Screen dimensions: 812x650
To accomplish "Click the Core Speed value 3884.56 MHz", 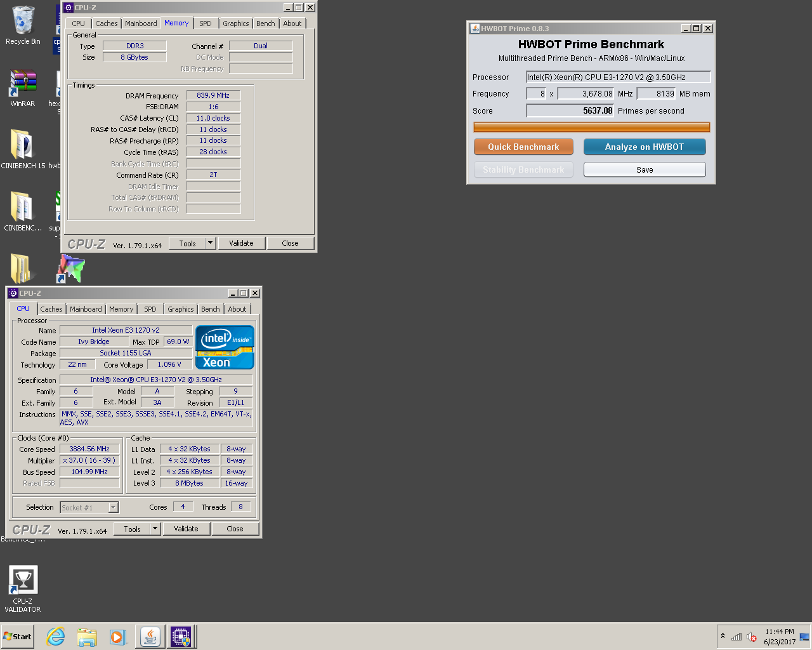I will coord(89,449).
